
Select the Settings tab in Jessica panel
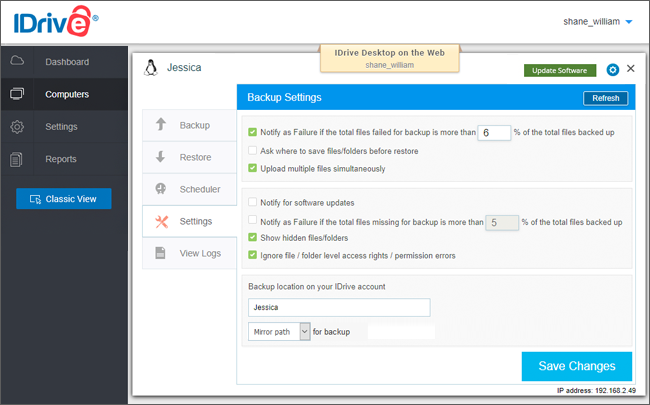click(189, 221)
